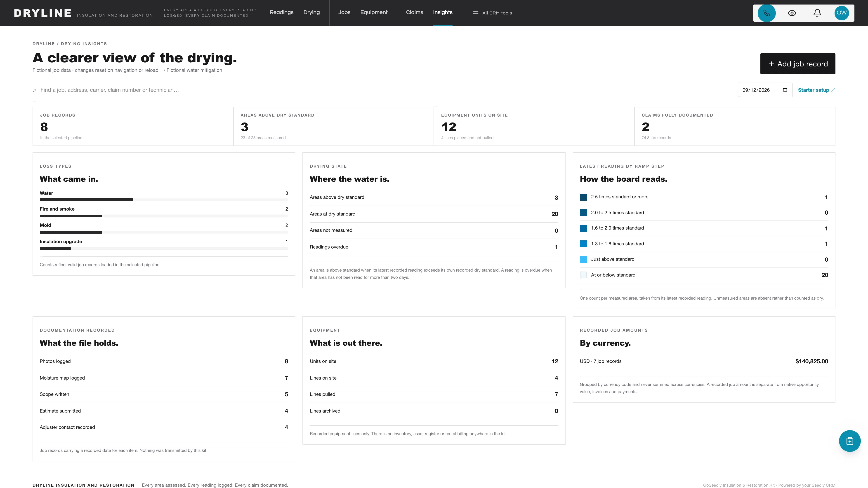Click the 09/12/2026 date field
This screenshot has height=488, width=868.
pyautogui.click(x=764, y=90)
